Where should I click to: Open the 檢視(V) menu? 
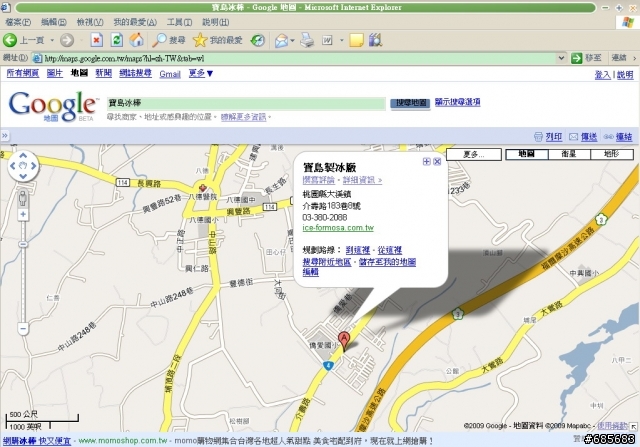[90, 22]
